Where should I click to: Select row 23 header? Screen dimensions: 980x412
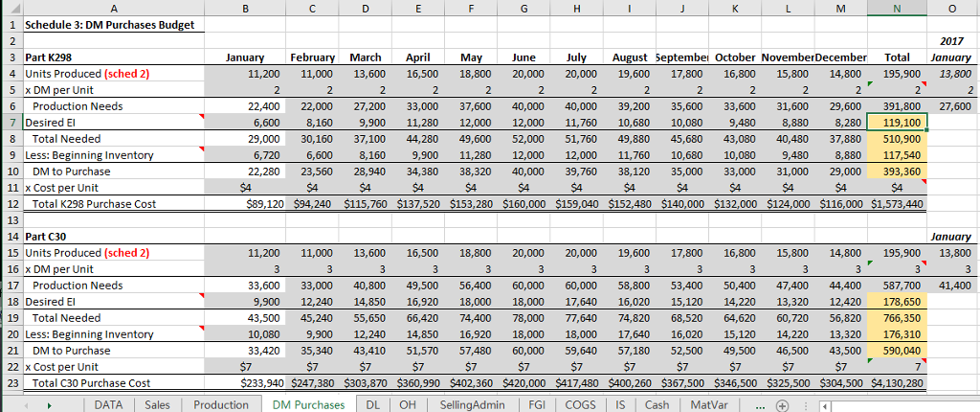[11, 383]
